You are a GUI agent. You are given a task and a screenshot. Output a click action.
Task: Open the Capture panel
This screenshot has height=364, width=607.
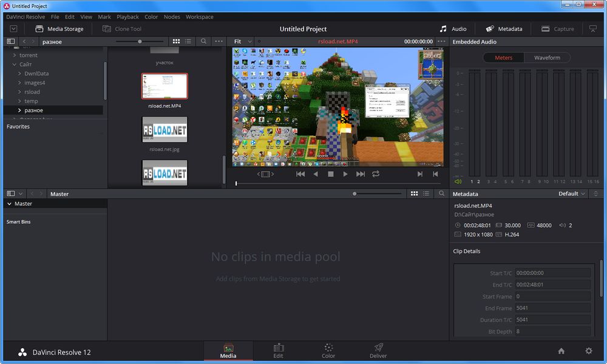[557, 29]
